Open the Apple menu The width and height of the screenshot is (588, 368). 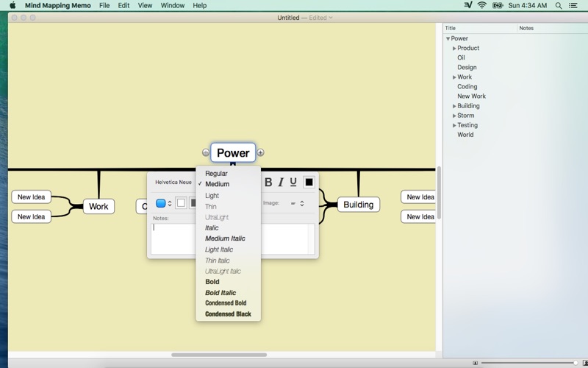(x=12, y=5)
